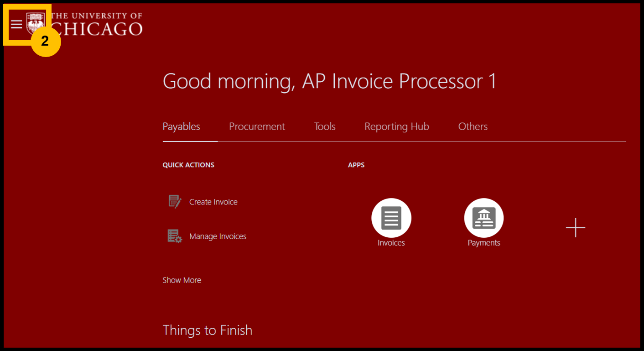Click the APPS section heading
This screenshot has height=351, width=644.
[x=356, y=165]
